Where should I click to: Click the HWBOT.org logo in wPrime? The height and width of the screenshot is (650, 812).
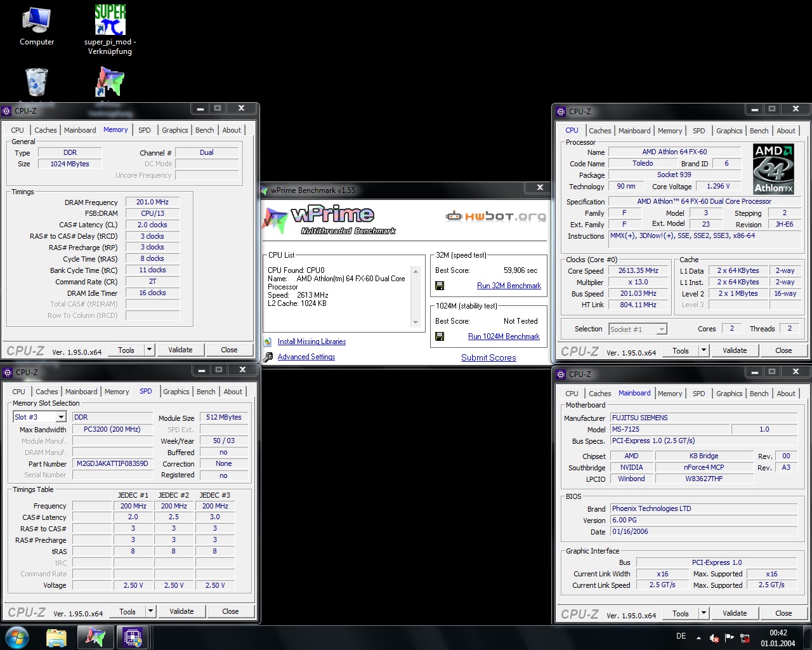coord(495,216)
